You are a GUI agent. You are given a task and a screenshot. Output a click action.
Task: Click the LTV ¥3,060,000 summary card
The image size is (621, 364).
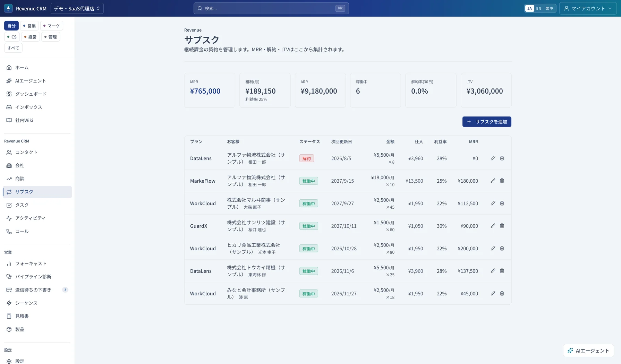(486, 90)
